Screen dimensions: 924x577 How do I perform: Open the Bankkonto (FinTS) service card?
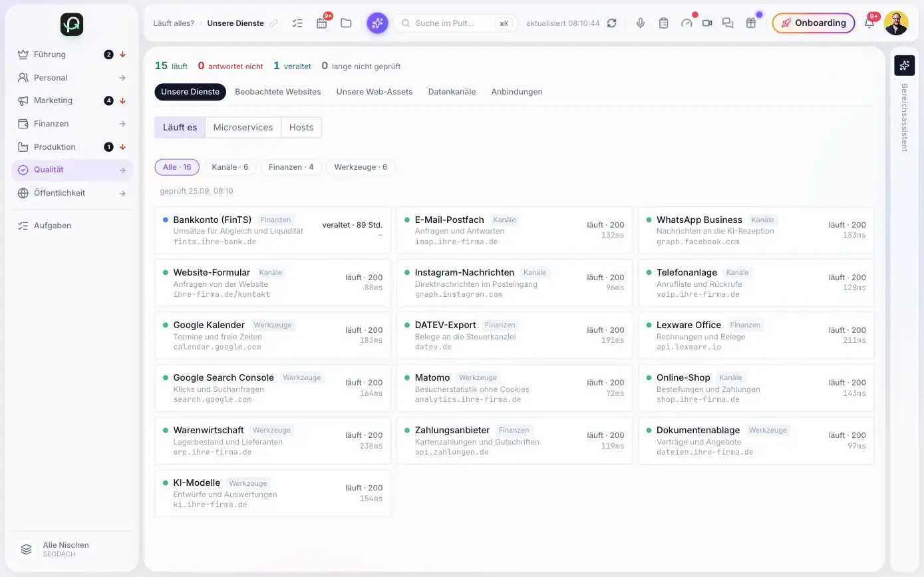(273, 230)
